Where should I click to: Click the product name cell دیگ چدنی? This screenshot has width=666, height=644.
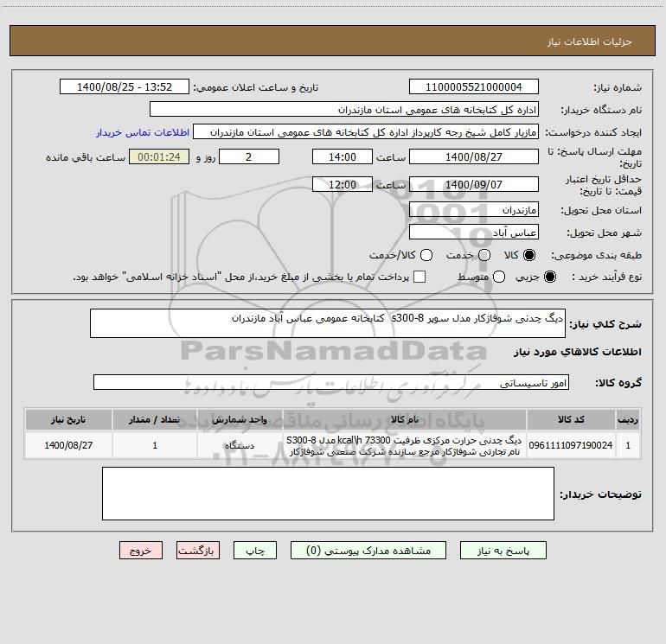coord(405,445)
